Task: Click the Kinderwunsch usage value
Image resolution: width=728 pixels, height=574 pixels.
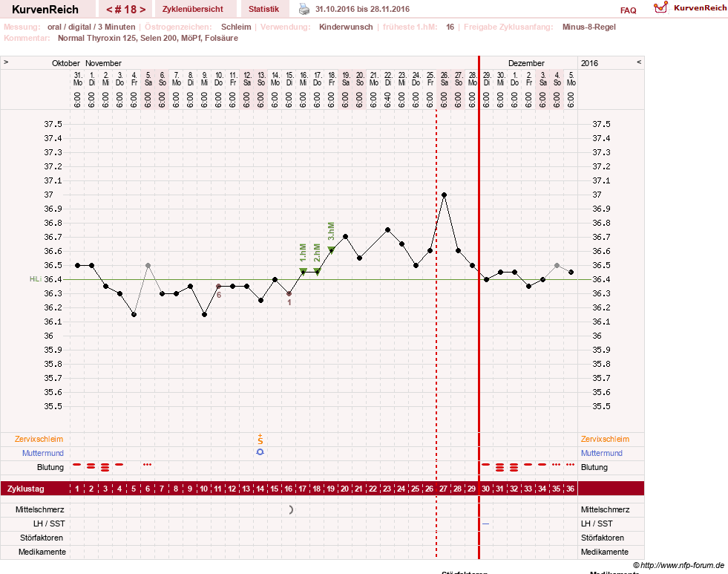Action: [x=346, y=27]
